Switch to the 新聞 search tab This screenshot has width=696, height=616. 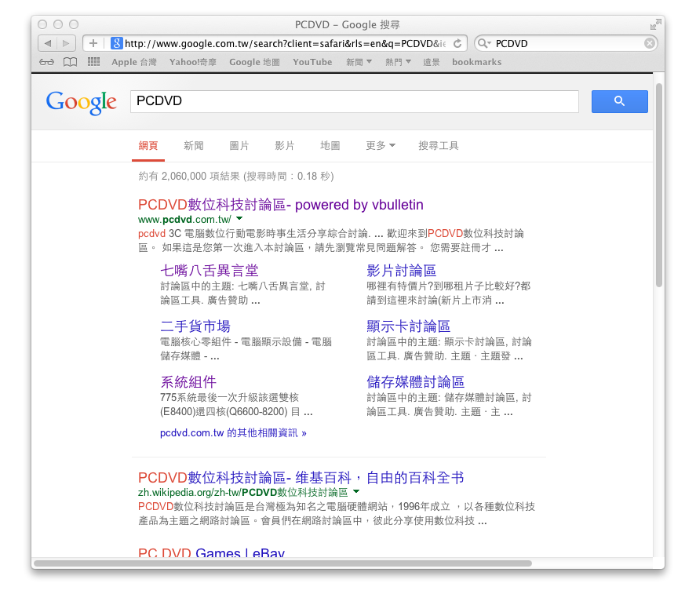pos(194,146)
